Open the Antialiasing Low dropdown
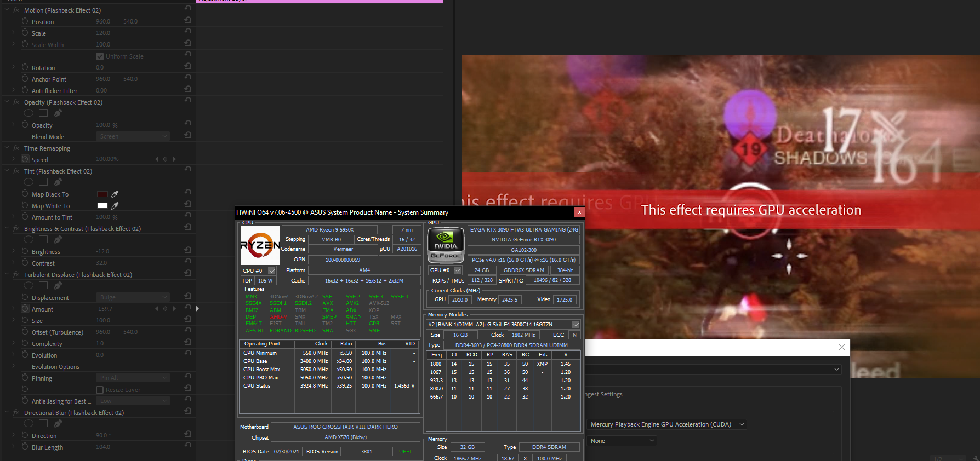The height and width of the screenshot is (461, 980). tap(133, 401)
